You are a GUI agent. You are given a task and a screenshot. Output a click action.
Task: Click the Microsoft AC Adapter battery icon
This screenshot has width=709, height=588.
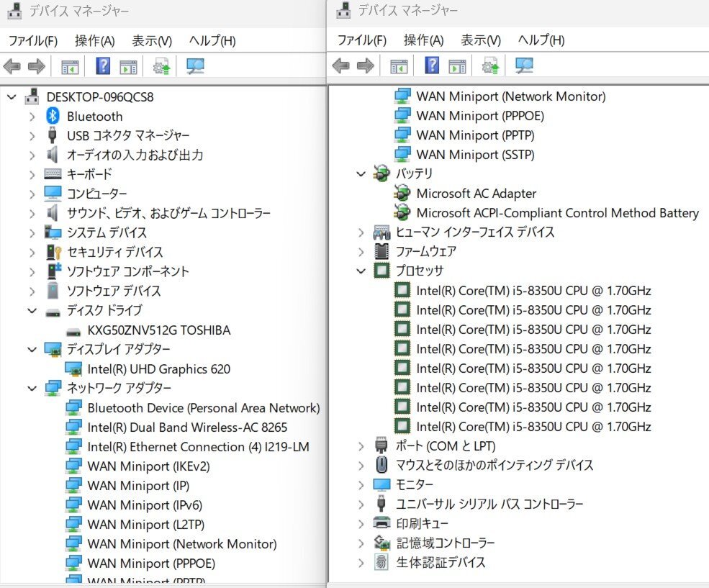tap(402, 194)
